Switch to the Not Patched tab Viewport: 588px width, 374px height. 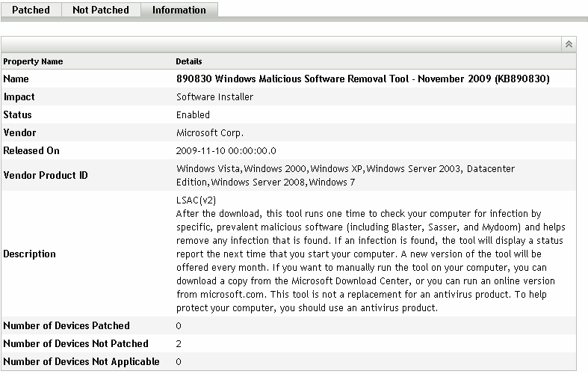[100, 10]
